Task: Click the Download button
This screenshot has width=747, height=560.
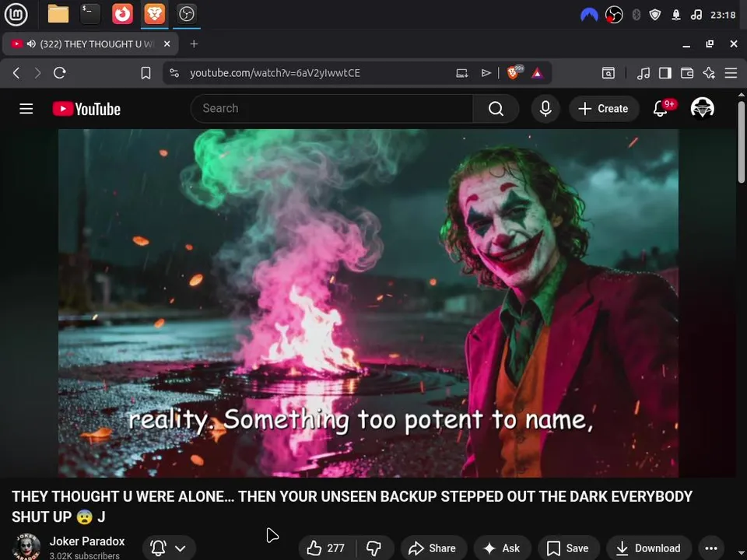Action: 649,548
